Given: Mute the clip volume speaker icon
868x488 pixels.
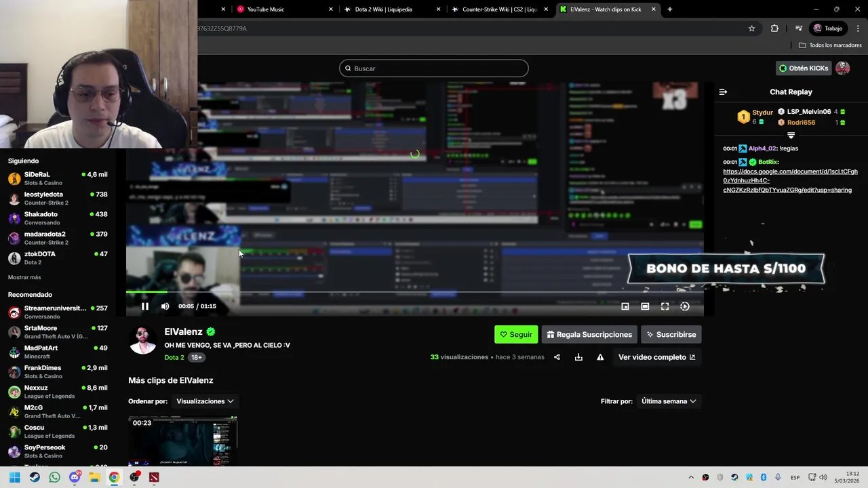Looking at the screenshot, I should point(165,306).
